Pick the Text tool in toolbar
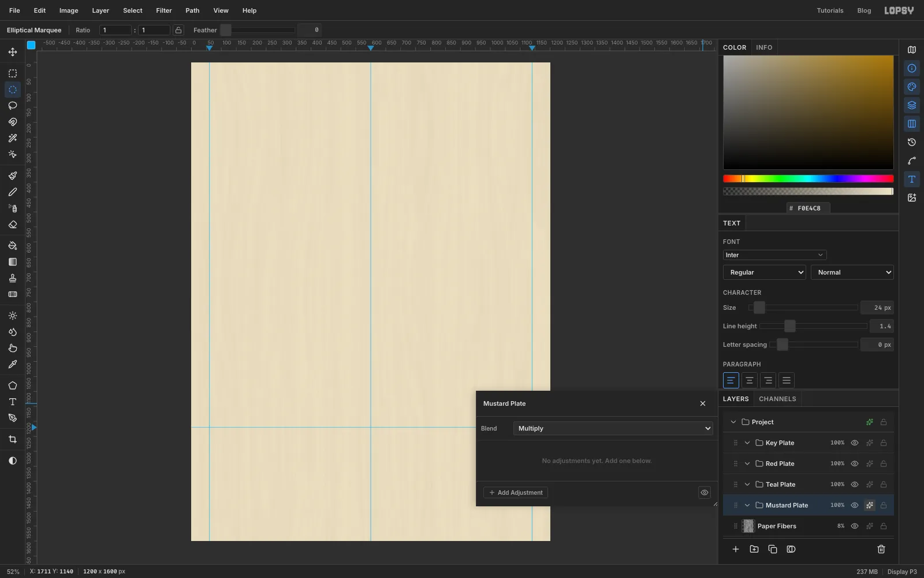Screen dimensions: 924x578 coord(13,402)
